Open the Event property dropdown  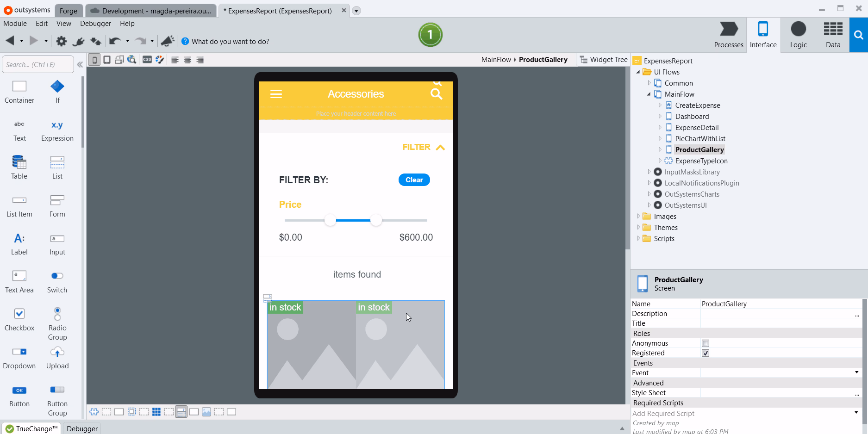[x=856, y=372]
